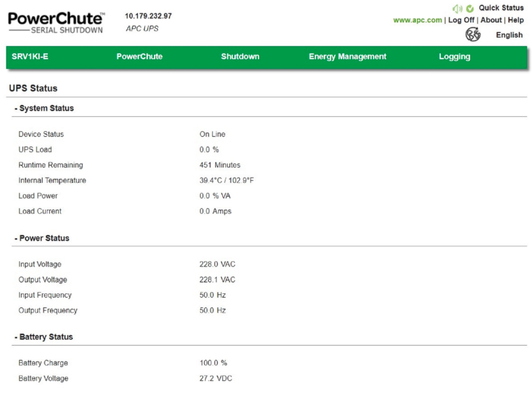Click the Output Voltage label
The width and height of the screenshot is (532, 393).
[x=43, y=280]
